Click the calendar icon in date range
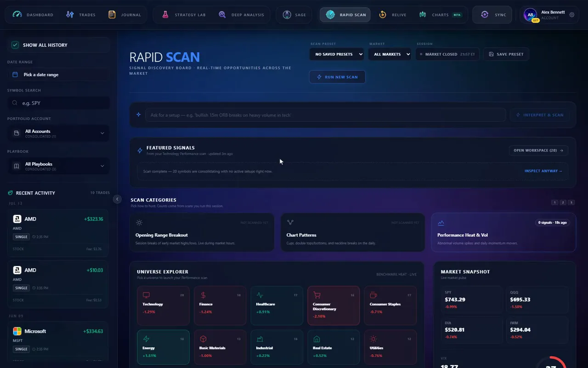 pyautogui.click(x=15, y=75)
